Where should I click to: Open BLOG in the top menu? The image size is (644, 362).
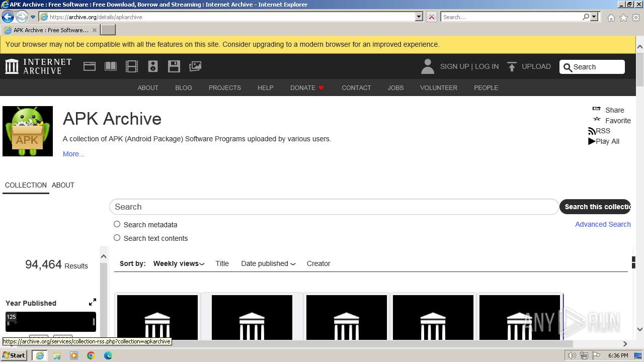click(x=184, y=87)
